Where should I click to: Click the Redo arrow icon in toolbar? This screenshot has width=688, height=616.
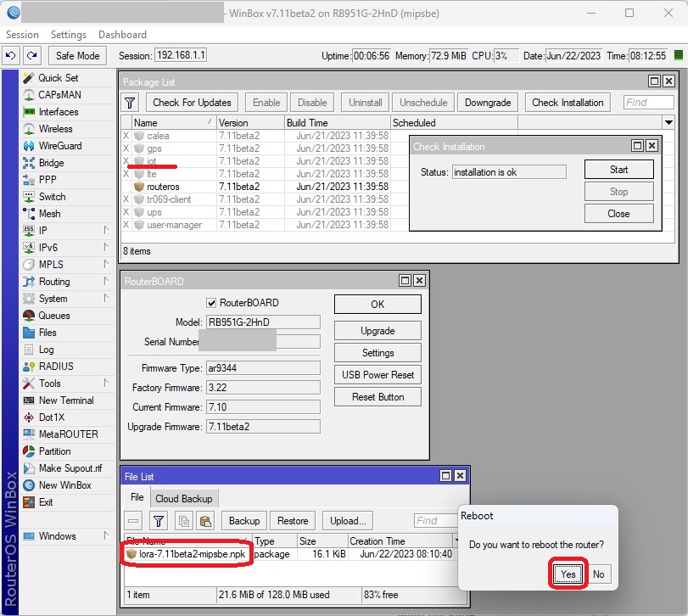pyautogui.click(x=31, y=56)
